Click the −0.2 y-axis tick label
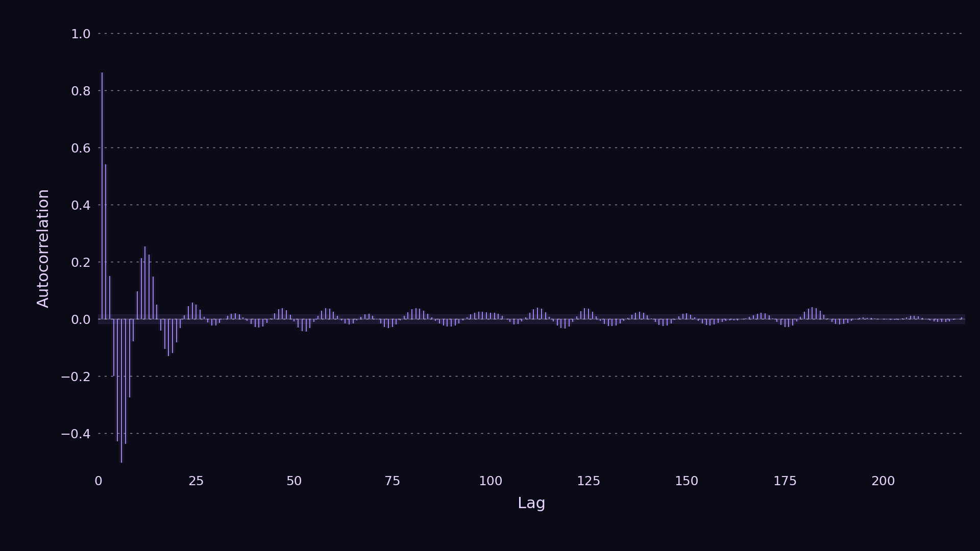Screen dimensions: 980x551 coord(76,377)
